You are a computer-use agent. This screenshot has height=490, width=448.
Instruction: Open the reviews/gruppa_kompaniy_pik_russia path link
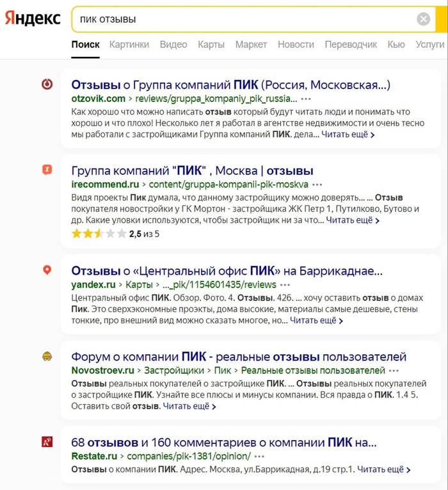216,99
